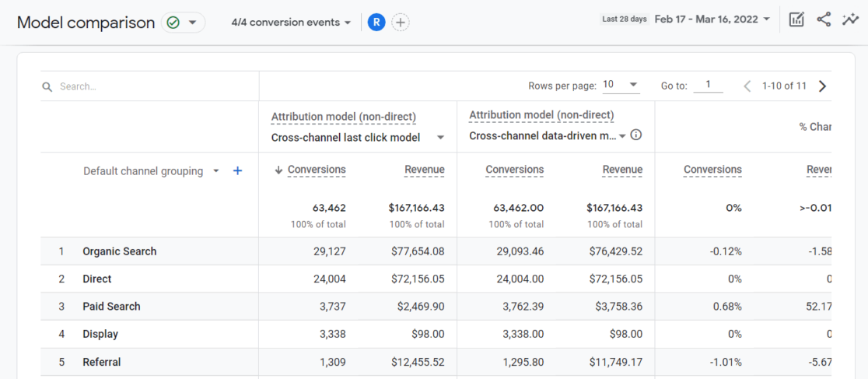Open the insights sparkline icon
This screenshot has width=868, height=379.
click(x=850, y=19)
